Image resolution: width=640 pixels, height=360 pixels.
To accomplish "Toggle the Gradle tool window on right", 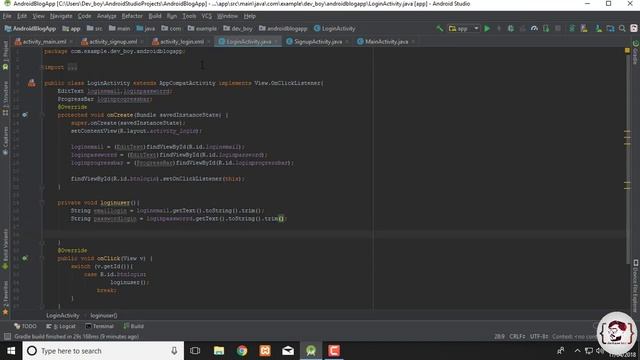I will (x=635, y=53).
